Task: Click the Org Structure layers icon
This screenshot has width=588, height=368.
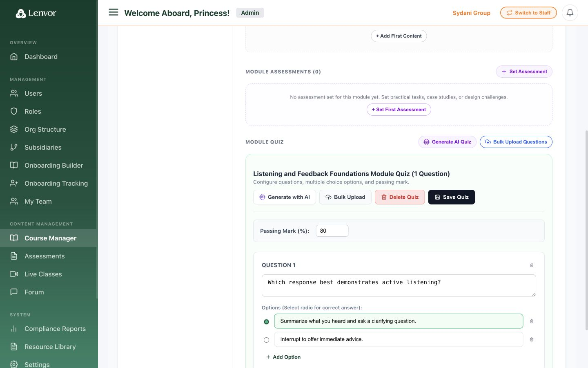Action: pos(14,129)
